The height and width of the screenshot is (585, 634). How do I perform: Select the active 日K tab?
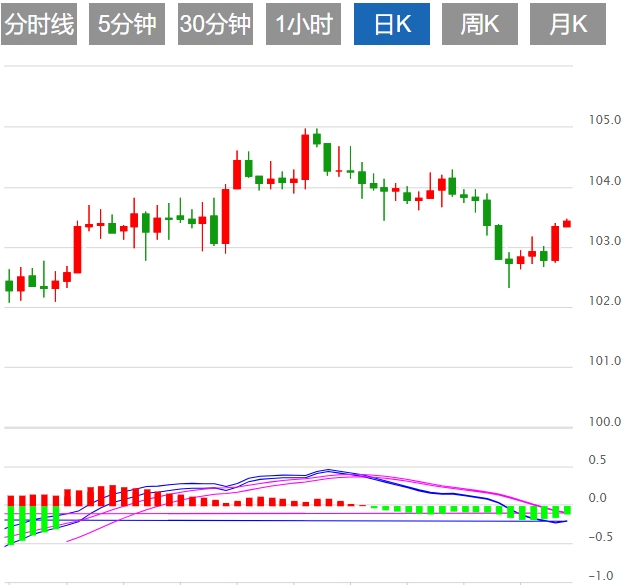point(392,24)
